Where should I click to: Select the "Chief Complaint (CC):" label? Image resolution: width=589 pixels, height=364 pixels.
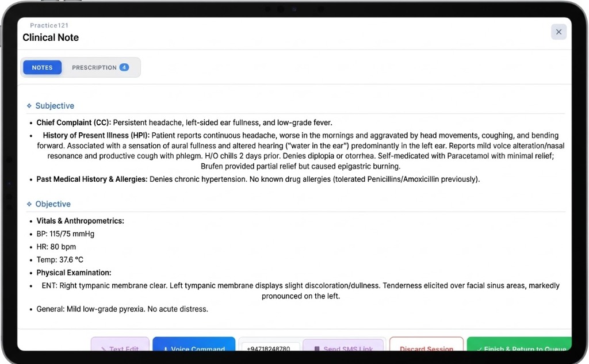(x=74, y=123)
